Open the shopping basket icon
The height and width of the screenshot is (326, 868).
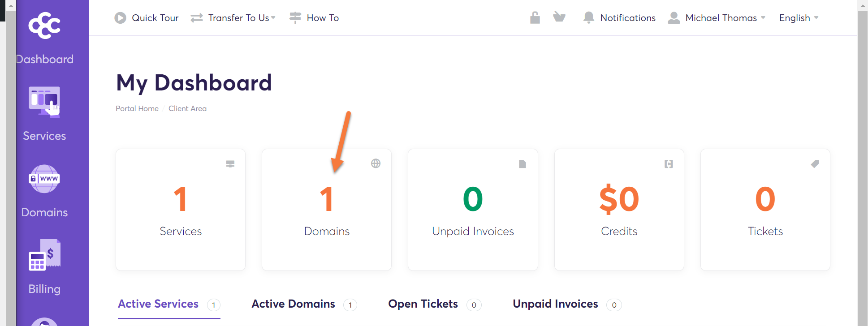(559, 17)
